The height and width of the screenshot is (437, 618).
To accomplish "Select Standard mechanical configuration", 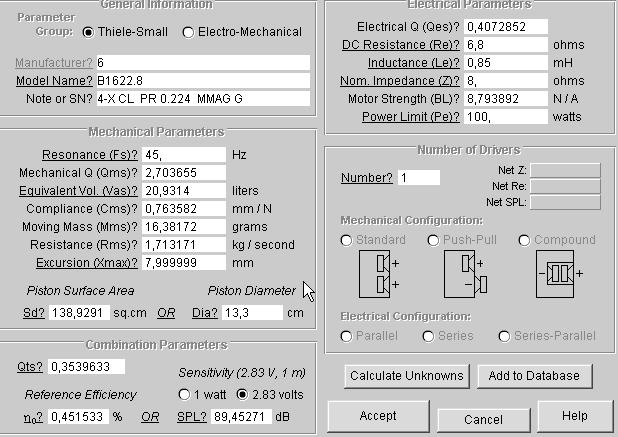I will [x=346, y=240].
